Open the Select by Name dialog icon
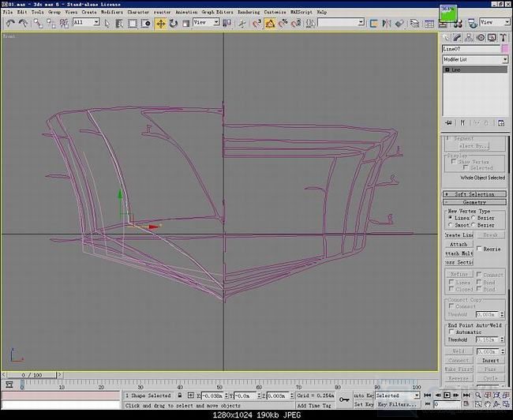Image resolution: width=513 pixels, height=420 pixels. coord(119,23)
